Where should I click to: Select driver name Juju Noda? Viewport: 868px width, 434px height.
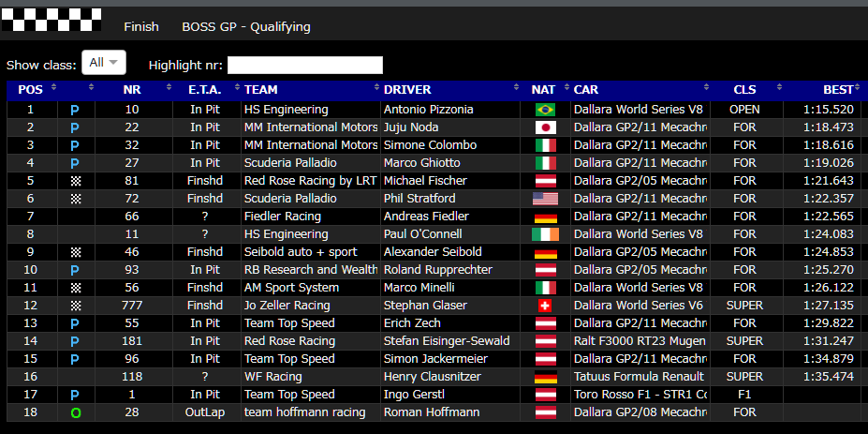pos(411,127)
